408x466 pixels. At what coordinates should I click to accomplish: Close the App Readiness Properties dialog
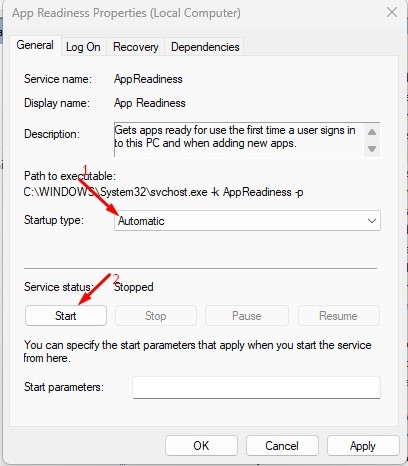point(392,12)
